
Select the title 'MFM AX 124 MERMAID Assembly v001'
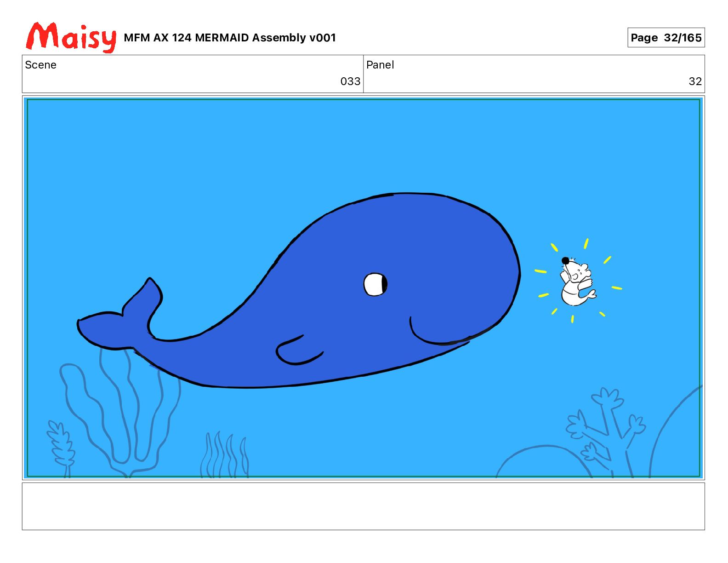pyautogui.click(x=230, y=38)
